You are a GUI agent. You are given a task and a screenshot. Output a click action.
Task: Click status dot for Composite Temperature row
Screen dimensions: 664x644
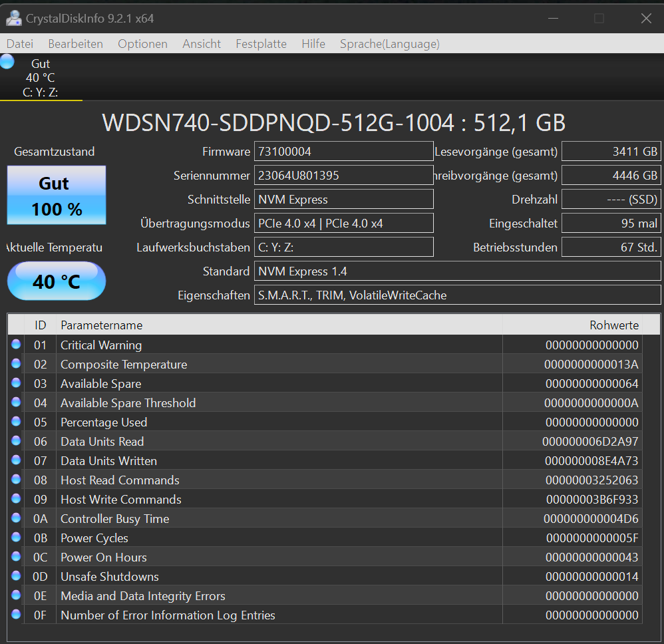click(x=16, y=363)
